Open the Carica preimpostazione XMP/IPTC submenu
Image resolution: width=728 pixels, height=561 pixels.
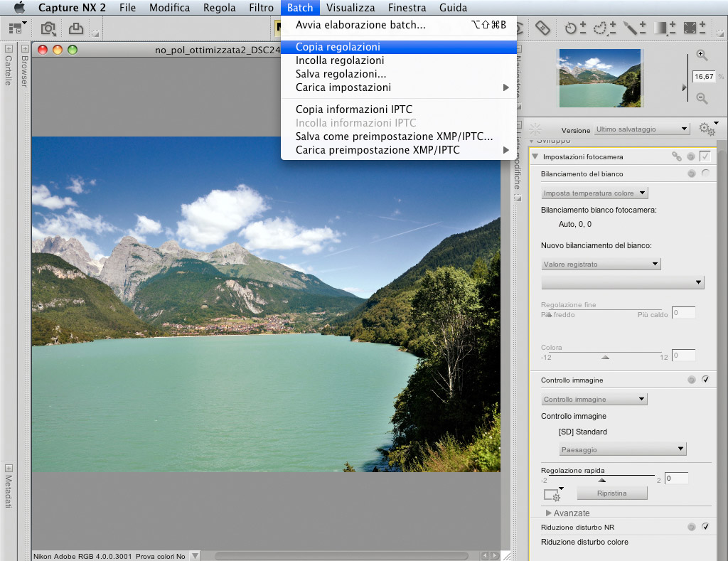[399, 150]
